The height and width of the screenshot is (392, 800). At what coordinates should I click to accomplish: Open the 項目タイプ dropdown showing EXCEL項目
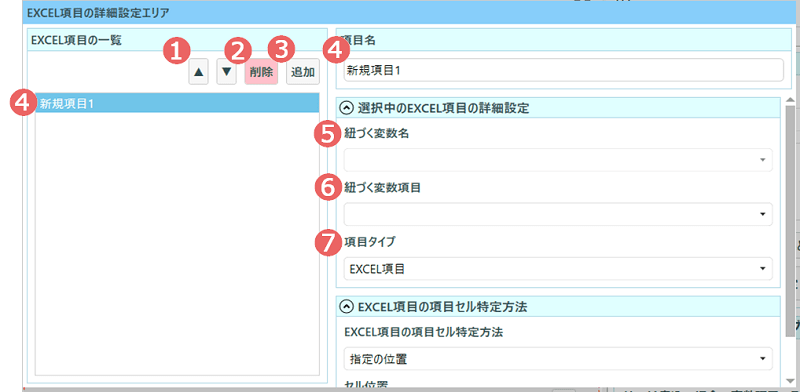click(x=558, y=268)
